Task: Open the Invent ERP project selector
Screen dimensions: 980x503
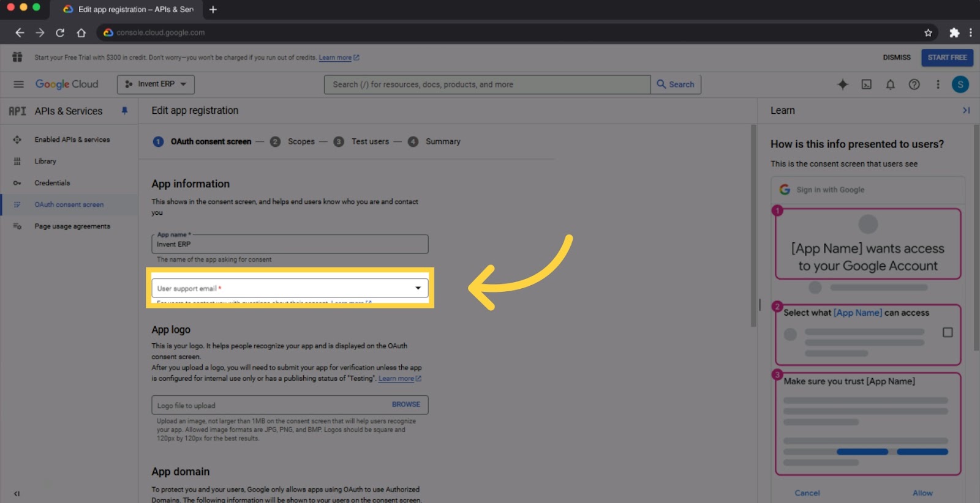Action: click(x=156, y=84)
